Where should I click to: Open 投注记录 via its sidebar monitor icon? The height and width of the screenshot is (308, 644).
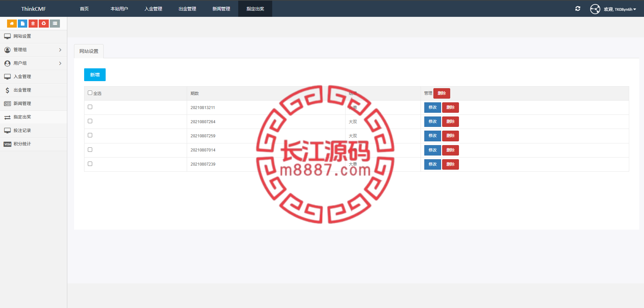pos(7,131)
